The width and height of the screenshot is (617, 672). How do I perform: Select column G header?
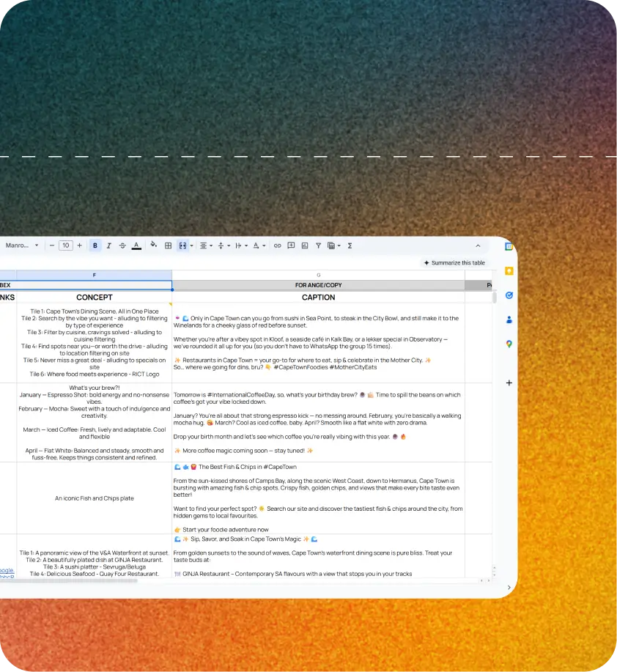tap(318, 275)
